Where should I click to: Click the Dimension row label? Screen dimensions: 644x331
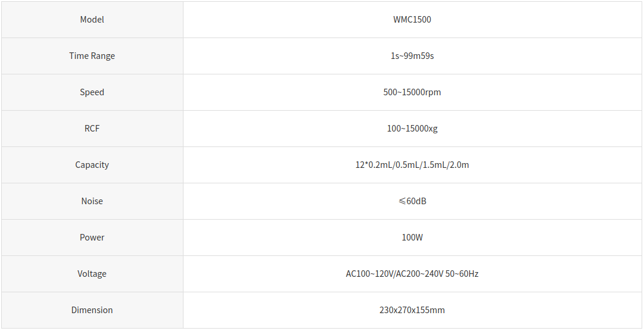[92, 310]
